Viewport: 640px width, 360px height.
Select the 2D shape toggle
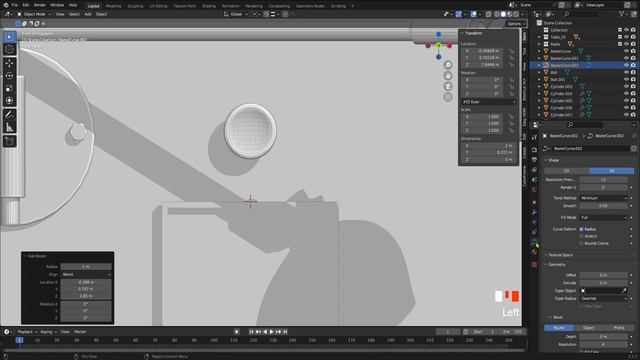pyautogui.click(x=567, y=171)
